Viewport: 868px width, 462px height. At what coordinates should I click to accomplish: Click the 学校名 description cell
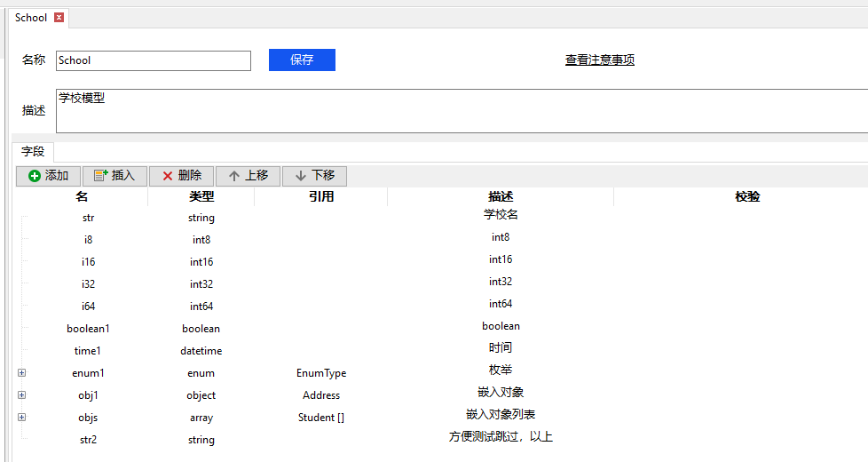(x=501, y=214)
